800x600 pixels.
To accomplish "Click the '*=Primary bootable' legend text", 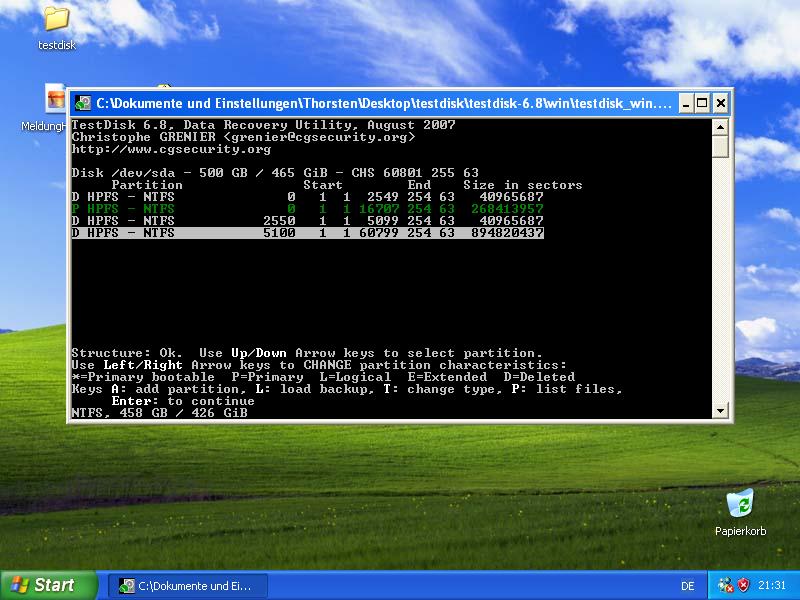I will coord(143,377).
